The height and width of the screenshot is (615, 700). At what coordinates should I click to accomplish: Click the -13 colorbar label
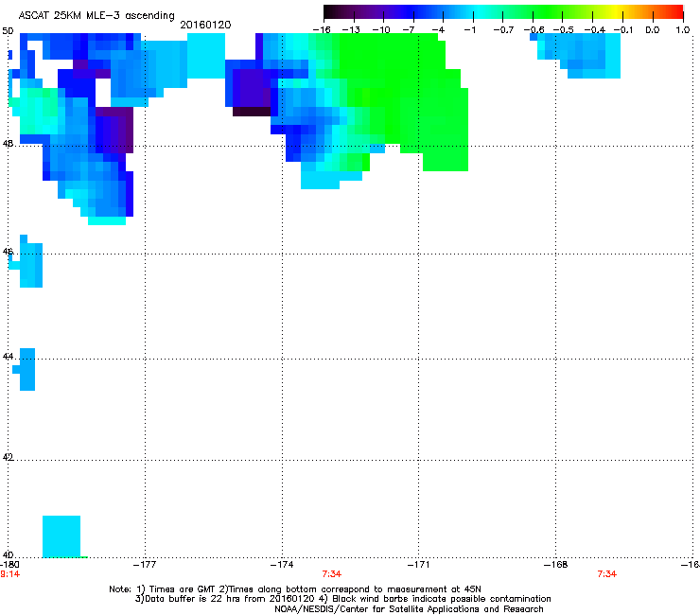[x=351, y=30]
